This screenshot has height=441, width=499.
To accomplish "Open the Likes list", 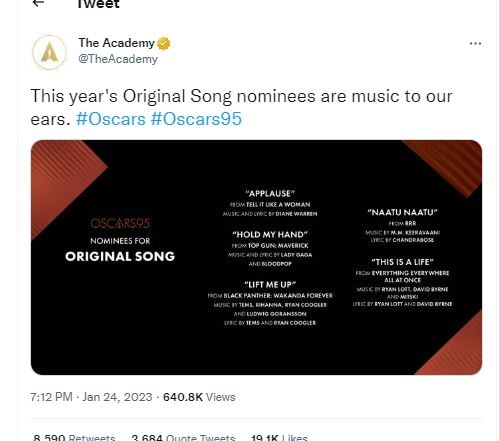I will [279, 437].
